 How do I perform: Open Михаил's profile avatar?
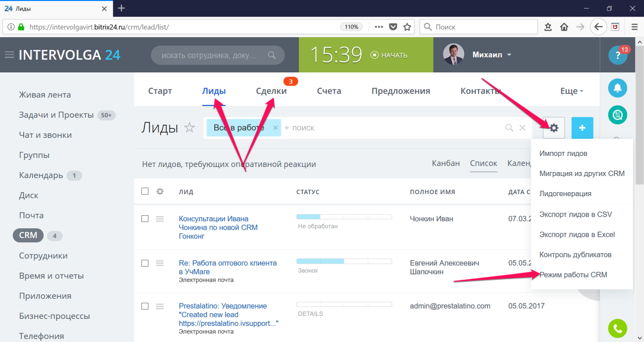click(453, 55)
